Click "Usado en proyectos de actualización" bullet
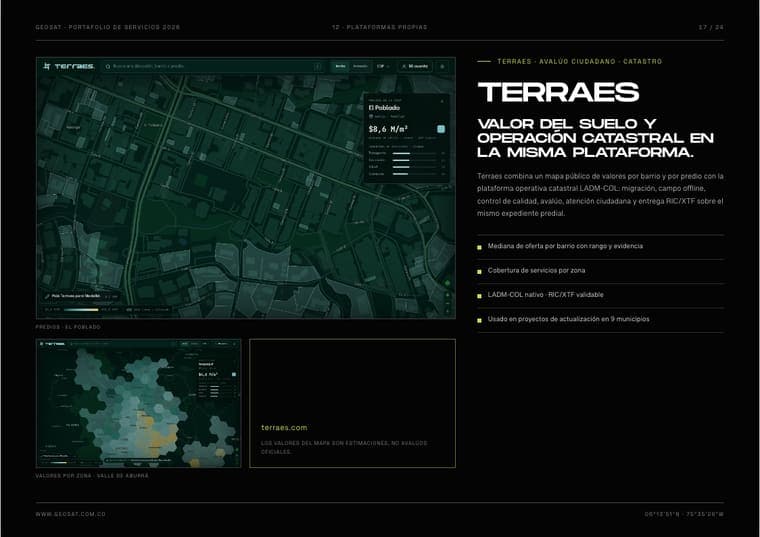Image resolution: width=760 pixels, height=537 pixels. (569, 319)
